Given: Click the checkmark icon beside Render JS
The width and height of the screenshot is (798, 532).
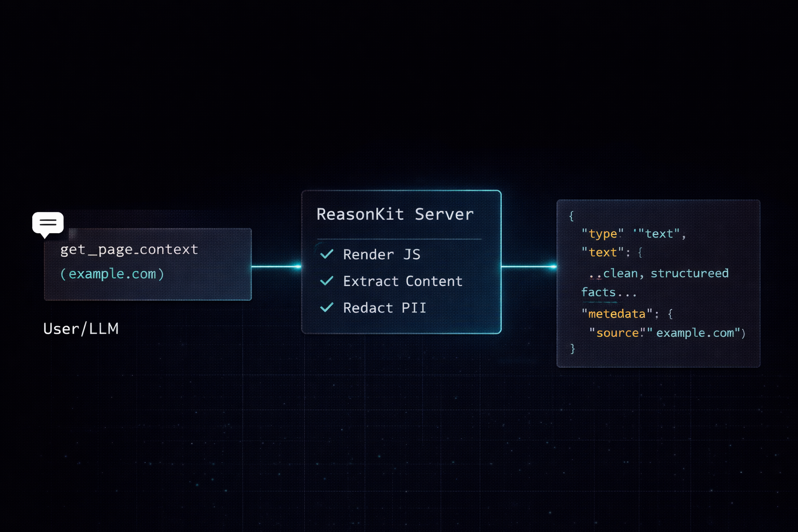Looking at the screenshot, I should [327, 254].
